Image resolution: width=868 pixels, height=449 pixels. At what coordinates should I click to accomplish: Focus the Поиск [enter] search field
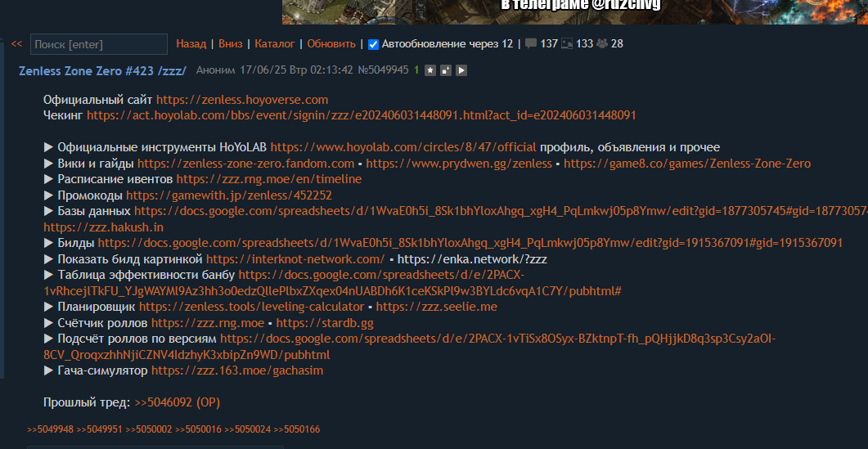pyautogui.click(x=98, y=44)
